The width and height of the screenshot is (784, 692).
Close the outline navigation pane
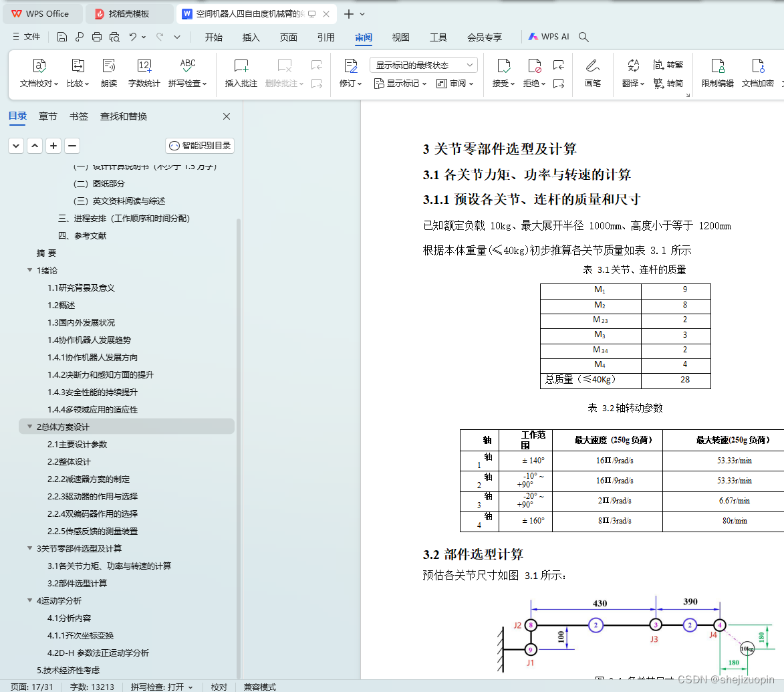(227, 116)
